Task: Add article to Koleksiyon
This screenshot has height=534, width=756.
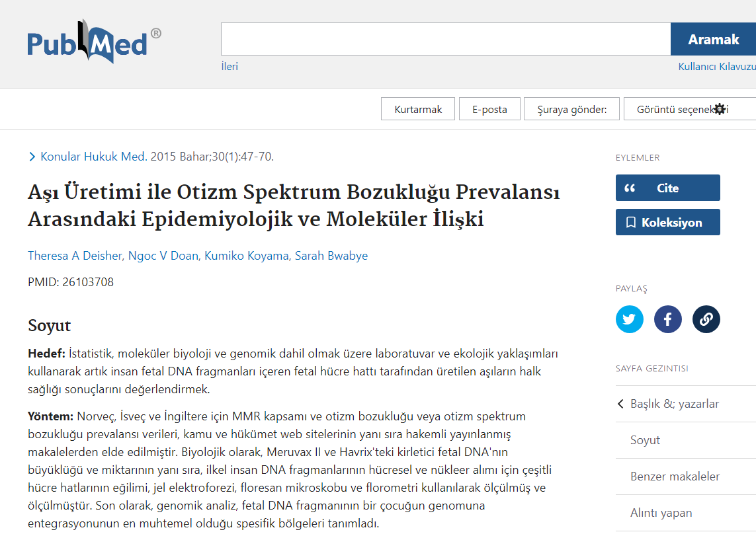Action: point(667,222)
